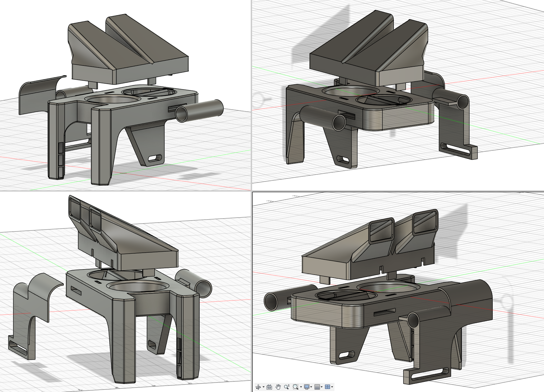
Task: Open the Grid and Snaps dropdown arrow
Action: tap(322, 387)
